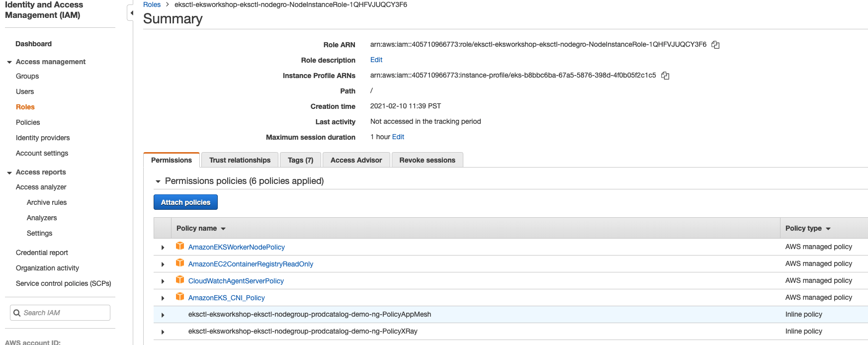Expand the CloudWatchAgentServerPolicy row
Image resolution: width=868 pixels, height=345 pixels.
tap(163, 281)
